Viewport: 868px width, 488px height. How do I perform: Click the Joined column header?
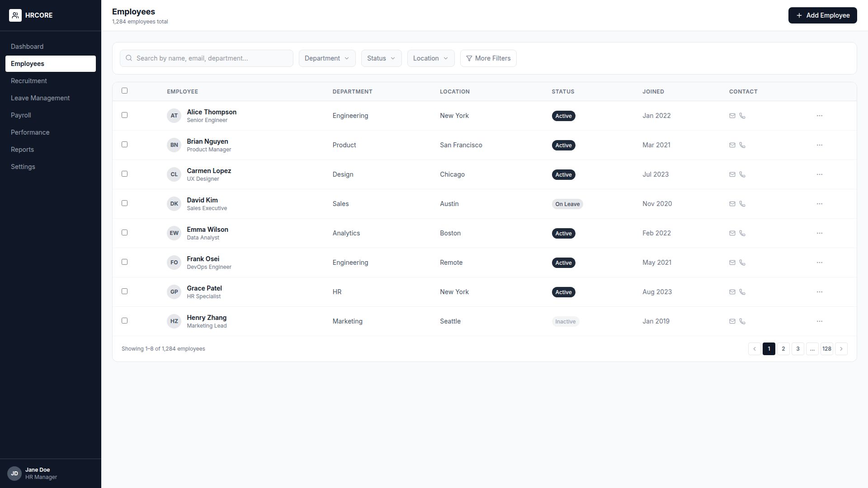pos(653,92)
